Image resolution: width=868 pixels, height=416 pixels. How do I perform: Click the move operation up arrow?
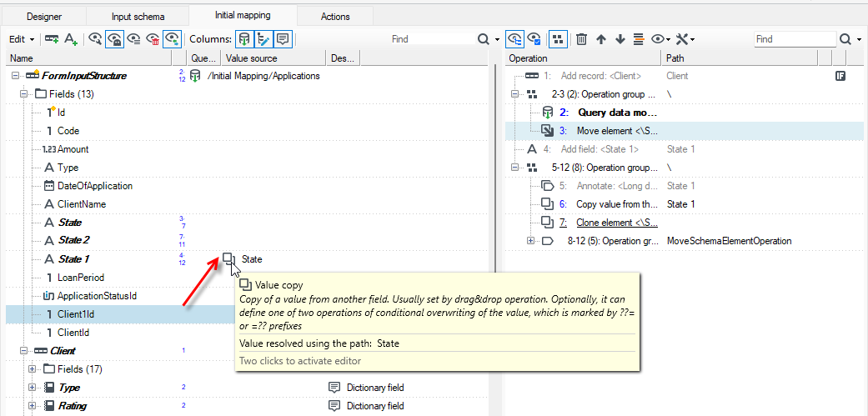[601, 39]
